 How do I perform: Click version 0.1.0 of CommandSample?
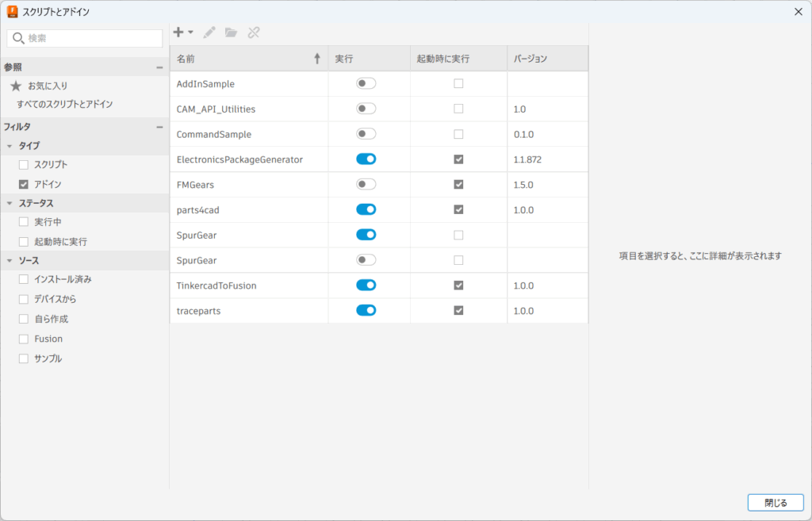point(523,135)
